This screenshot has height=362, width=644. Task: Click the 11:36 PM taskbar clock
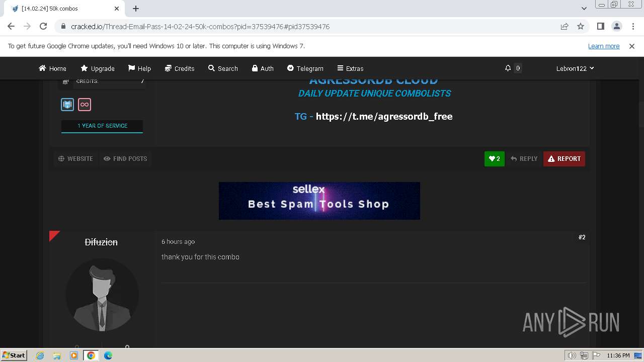[618, 355]
